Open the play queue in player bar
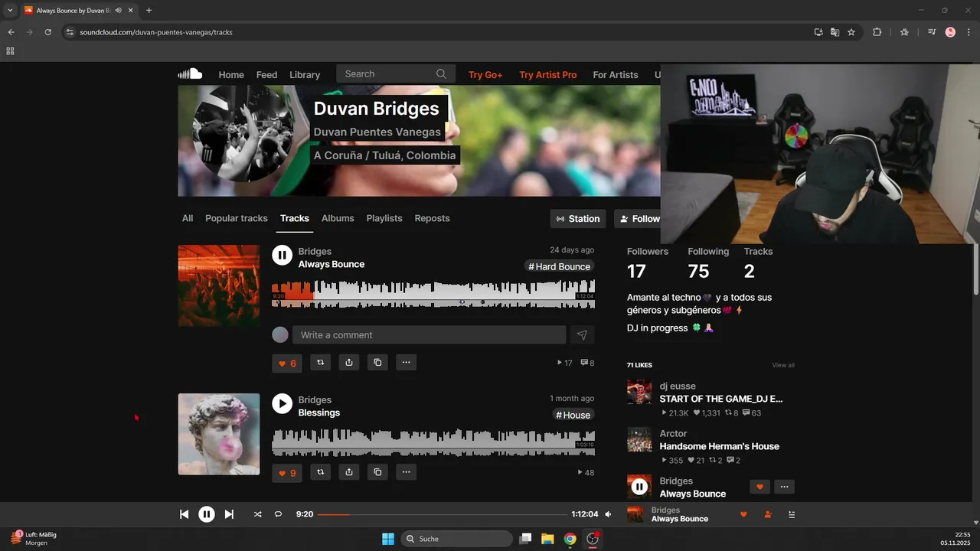This screenshot has height=551, width=980. [792, 514]
